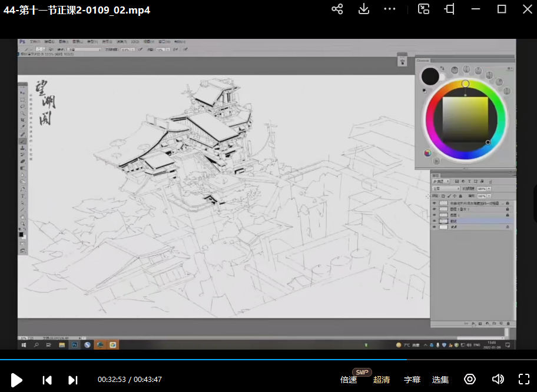Open the 超清 video quality selector
537x392 pixels.
(x=382, y=380)
